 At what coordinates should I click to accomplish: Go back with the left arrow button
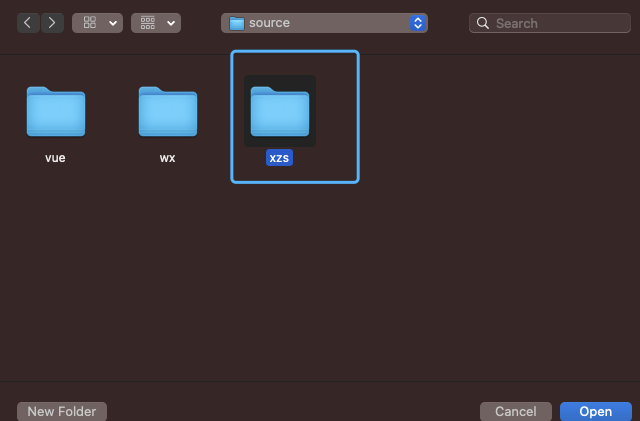click(x=28, y=23)
